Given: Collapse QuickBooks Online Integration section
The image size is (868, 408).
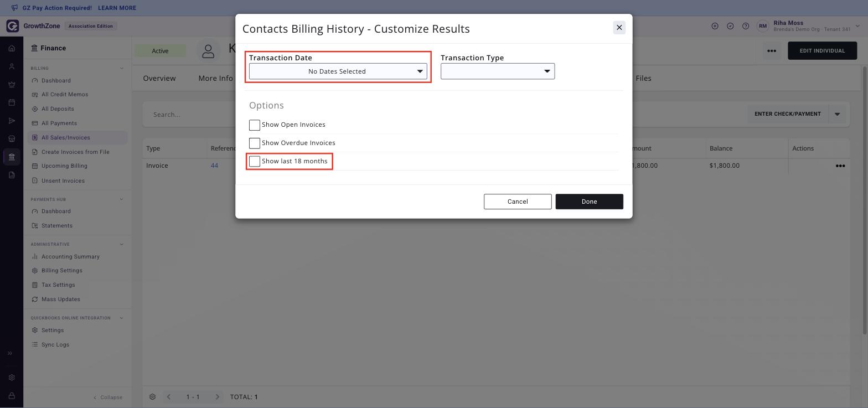Looking at the screenshot, I should point(122,318).
